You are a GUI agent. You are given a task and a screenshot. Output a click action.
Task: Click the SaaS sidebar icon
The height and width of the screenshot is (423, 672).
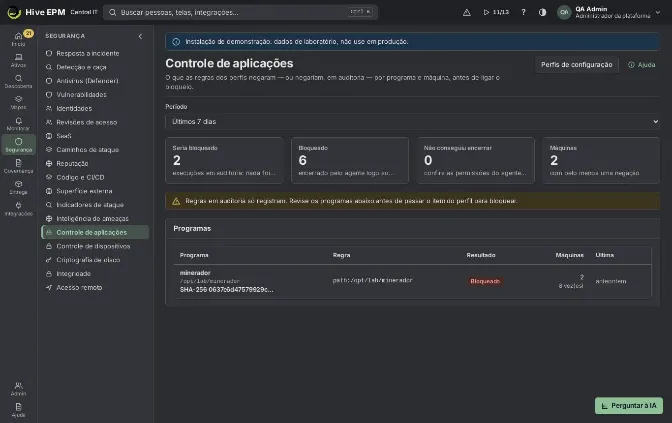click(x=49, y=136)
